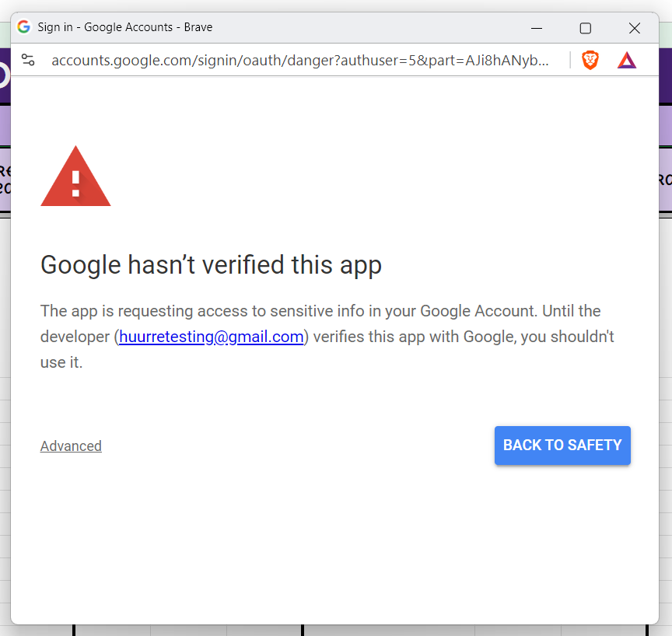This screenshot has width=672, height=636.
Task: Click the background spreadsheet strip below the dialog
Action: [336, 631]
